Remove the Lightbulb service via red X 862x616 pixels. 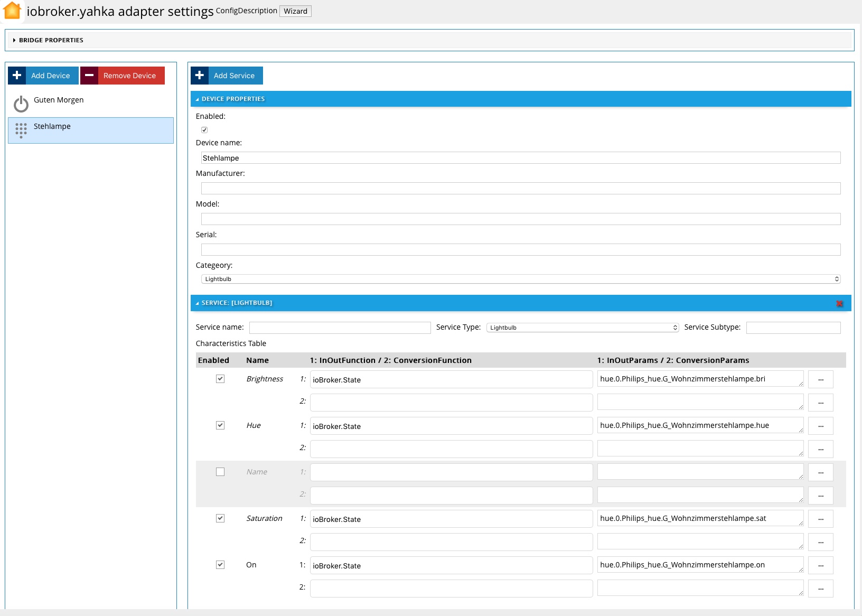click(x=839, y=303)
